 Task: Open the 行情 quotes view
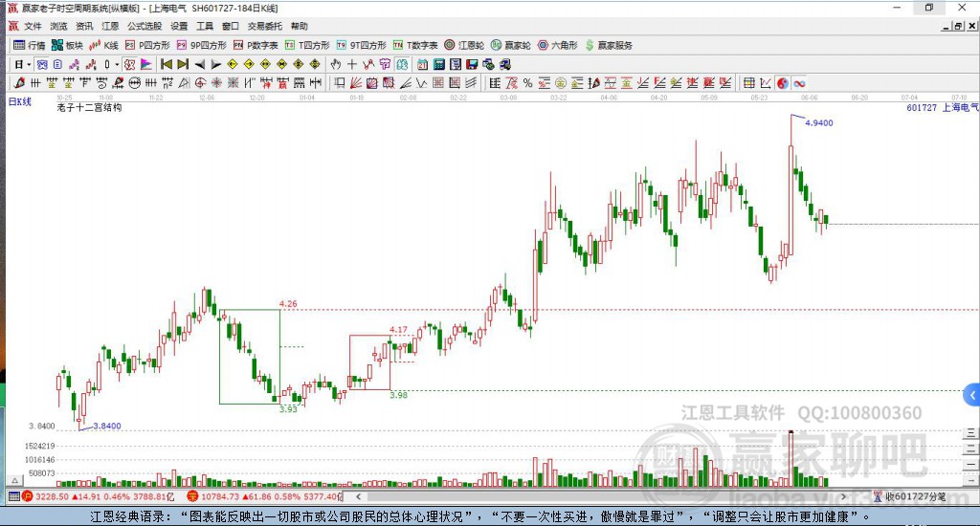(x=30, y=45)
